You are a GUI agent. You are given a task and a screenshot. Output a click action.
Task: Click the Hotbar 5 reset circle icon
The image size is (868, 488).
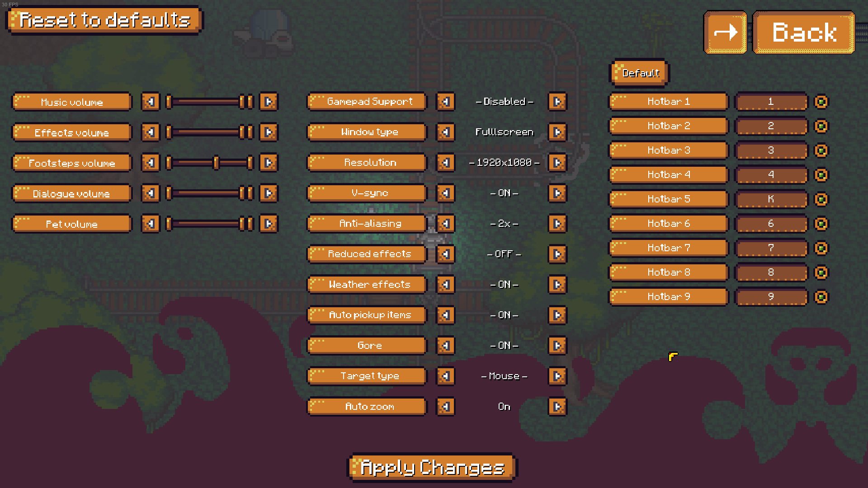tap(821, 199)
